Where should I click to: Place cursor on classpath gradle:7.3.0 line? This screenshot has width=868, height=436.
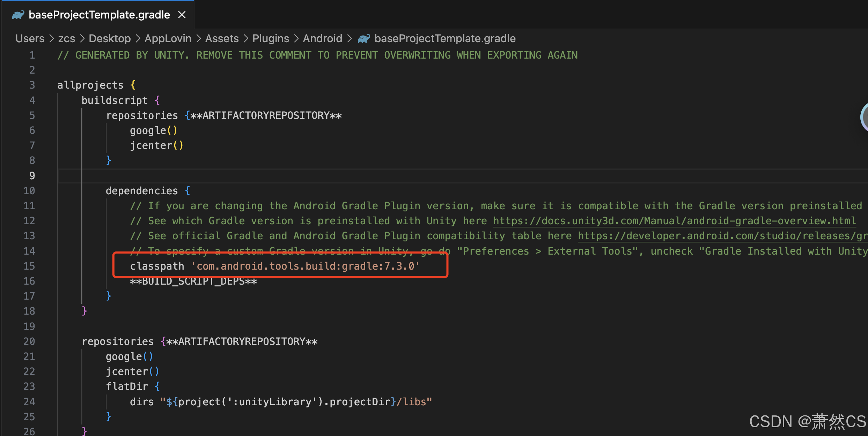[x=274, y=266]
